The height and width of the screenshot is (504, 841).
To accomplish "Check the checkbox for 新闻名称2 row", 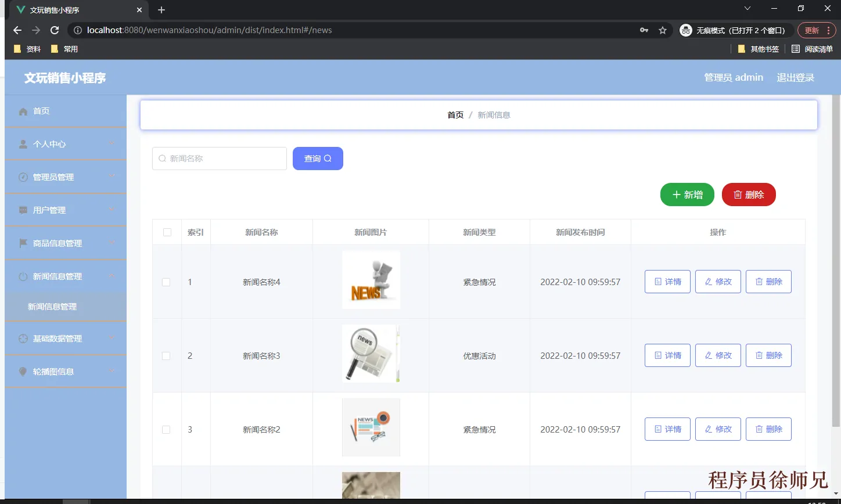I will 166,430.
